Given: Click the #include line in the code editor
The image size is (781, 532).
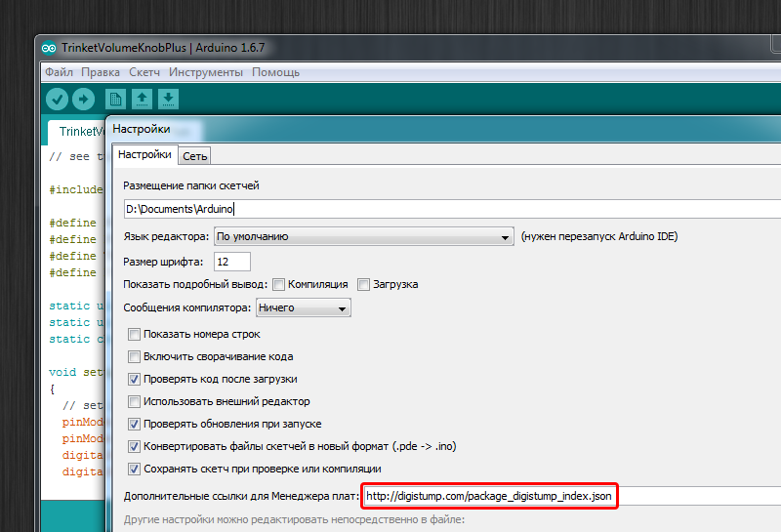Looking at the screenshot, I should [x=76, y=189].
